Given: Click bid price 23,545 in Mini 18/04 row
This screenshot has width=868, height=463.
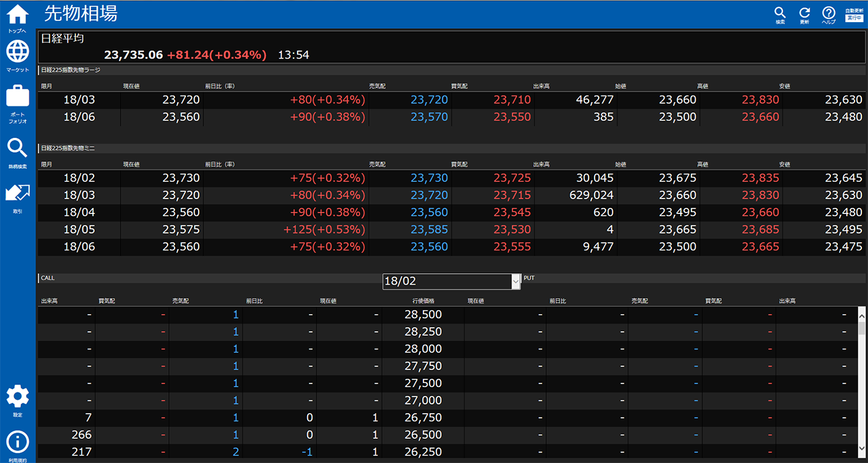Looking at the screenshot, I should (512, 212).
